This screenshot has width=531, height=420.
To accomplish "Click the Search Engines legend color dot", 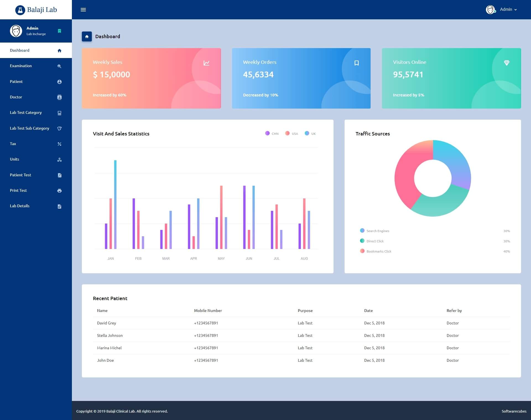I will 362,230.
